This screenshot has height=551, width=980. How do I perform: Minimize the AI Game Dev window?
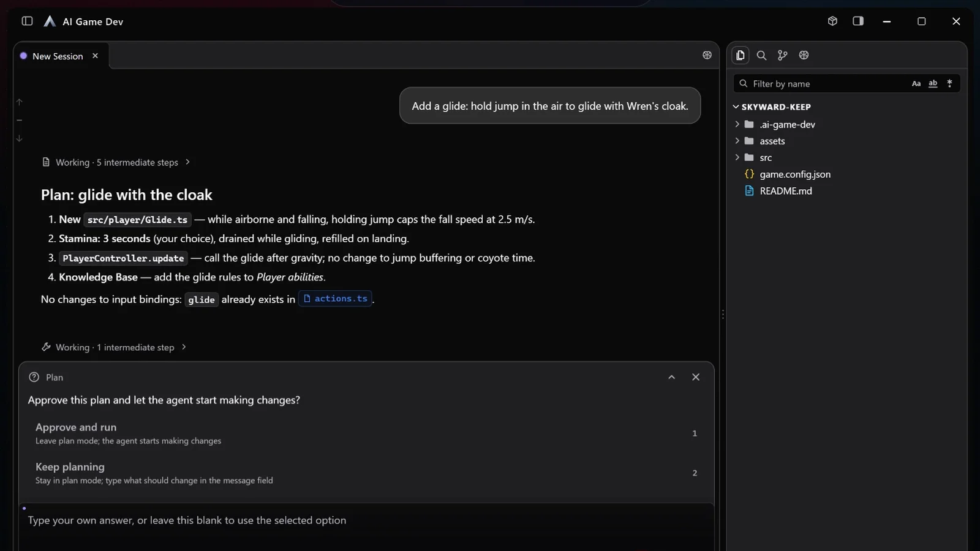886,21
